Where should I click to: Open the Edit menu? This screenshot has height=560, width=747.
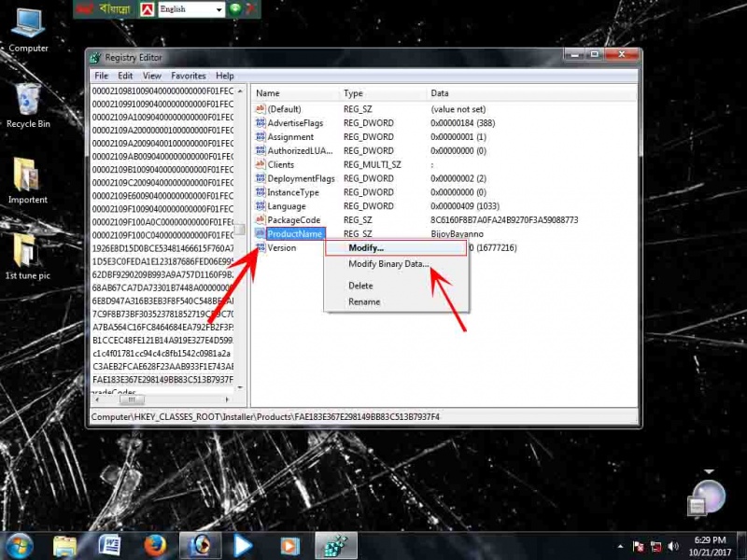125,76
